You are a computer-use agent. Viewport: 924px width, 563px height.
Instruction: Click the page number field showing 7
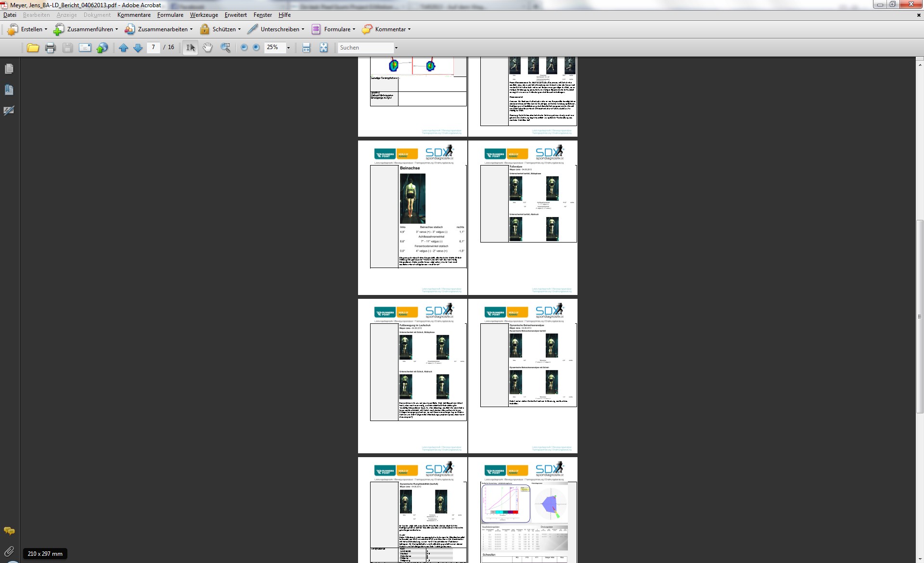click(x=154, y=47)
